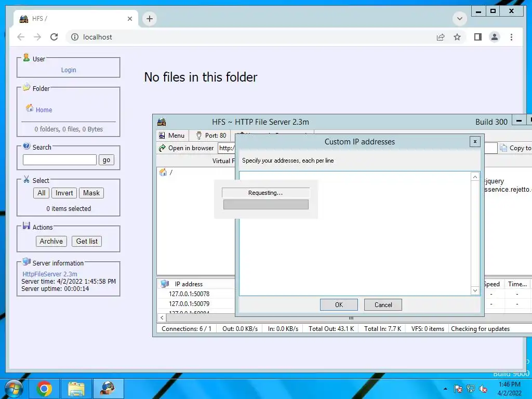Toggle the browser side panel icon
Image resolution: width=532 pixels, height=399 pixels.
click(x=478, y=37)
